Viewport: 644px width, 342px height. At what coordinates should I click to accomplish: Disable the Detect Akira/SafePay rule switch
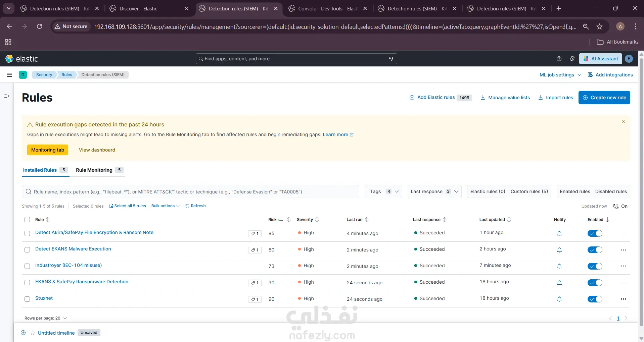(x=595, y=233)
